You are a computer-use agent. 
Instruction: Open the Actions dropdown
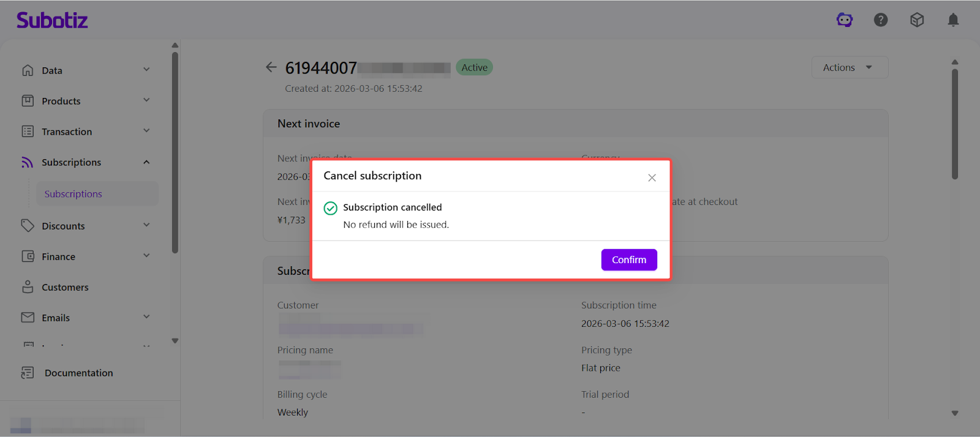point(849,67)
